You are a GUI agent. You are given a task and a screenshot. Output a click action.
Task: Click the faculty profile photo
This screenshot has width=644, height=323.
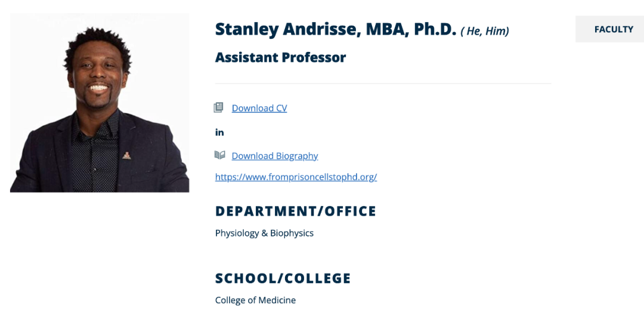point(100,103)
